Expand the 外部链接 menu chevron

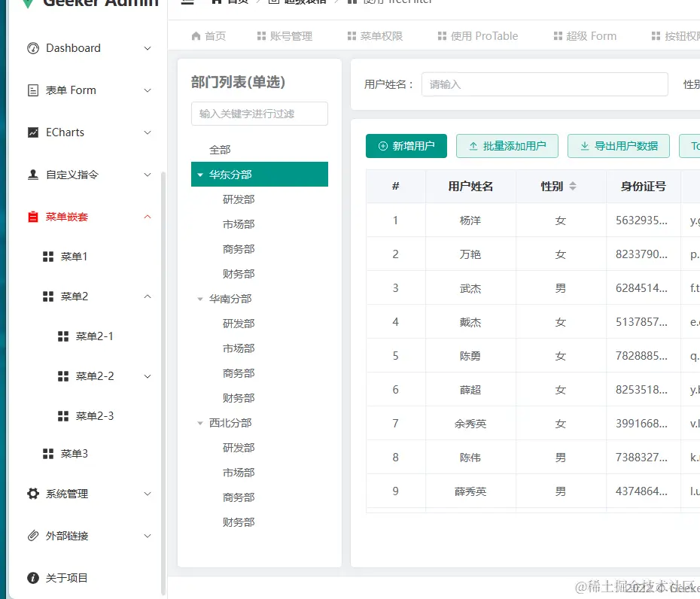[x=148, y=536]
